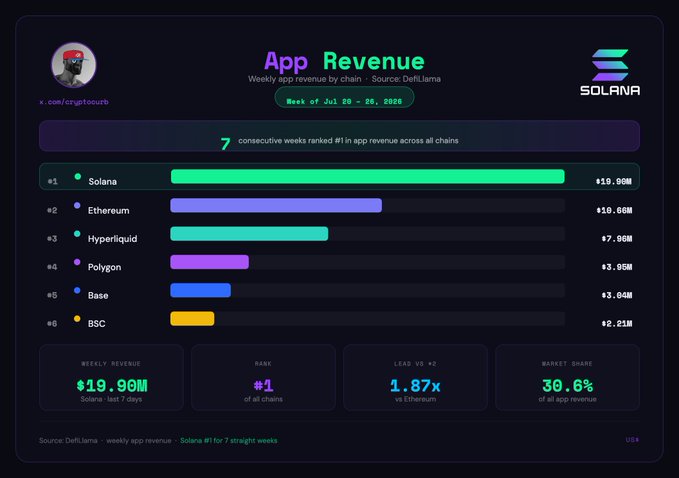
Task: Click the #1 rank number in Solana row
Action: 52,181
